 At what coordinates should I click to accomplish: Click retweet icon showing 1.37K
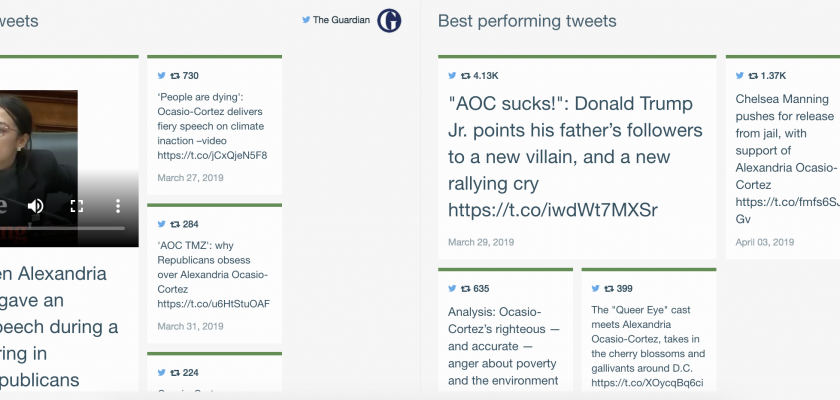point(753,76)
